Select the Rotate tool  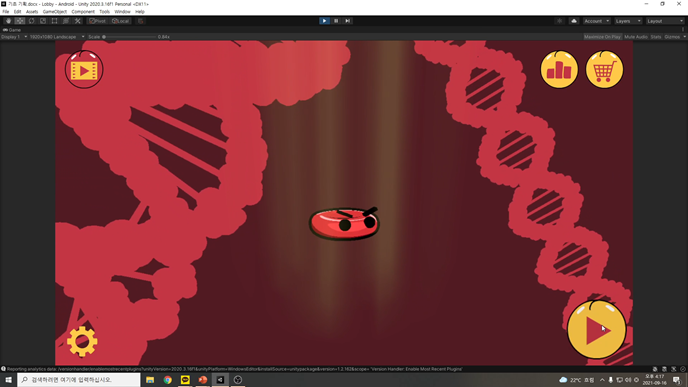pos(31,21)
